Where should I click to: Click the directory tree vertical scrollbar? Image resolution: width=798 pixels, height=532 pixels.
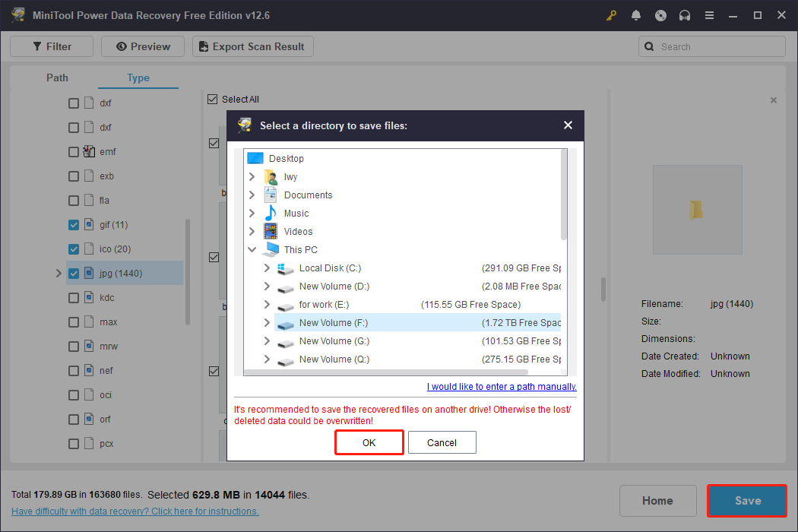click(x=564, y=195)
